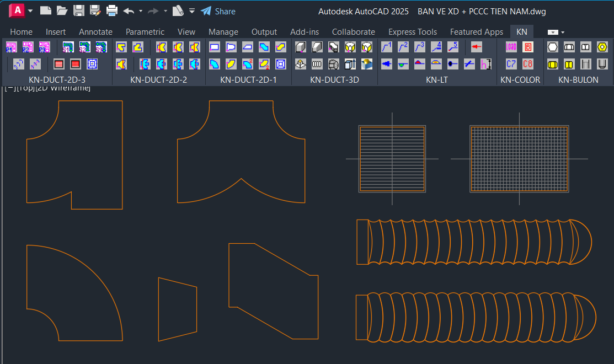Switch to the Home ribbon tab
The image size is (614, 364).
pos(21,32)
